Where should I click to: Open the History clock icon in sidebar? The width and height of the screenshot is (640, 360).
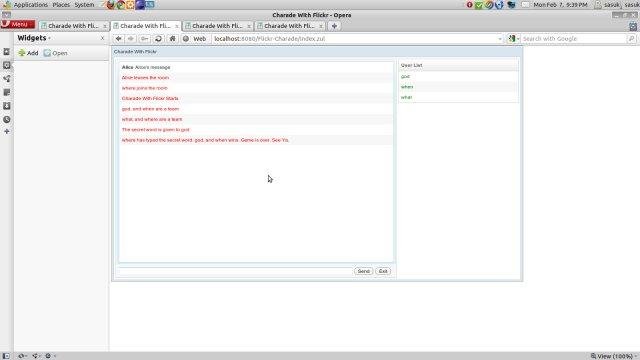coord(7,120)
